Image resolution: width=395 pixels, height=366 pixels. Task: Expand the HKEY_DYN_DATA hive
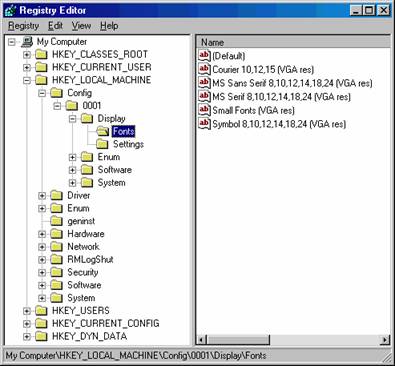click(x=27, y=337)
